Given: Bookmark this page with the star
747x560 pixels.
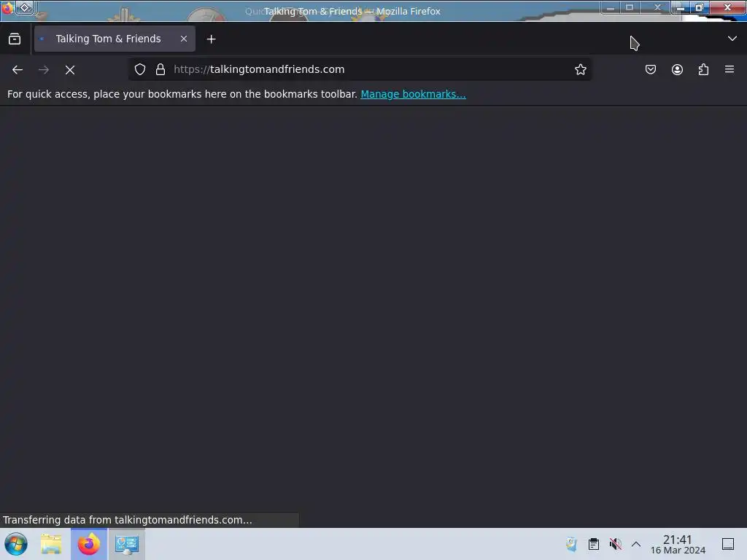Looking at the screenshot, I should pyautogui.click(x=580, y=69).
